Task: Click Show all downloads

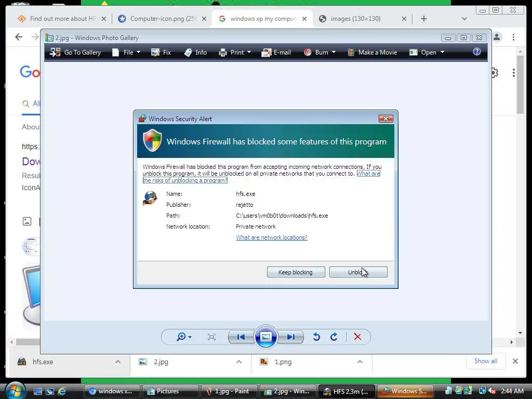Action: [486, 361]
